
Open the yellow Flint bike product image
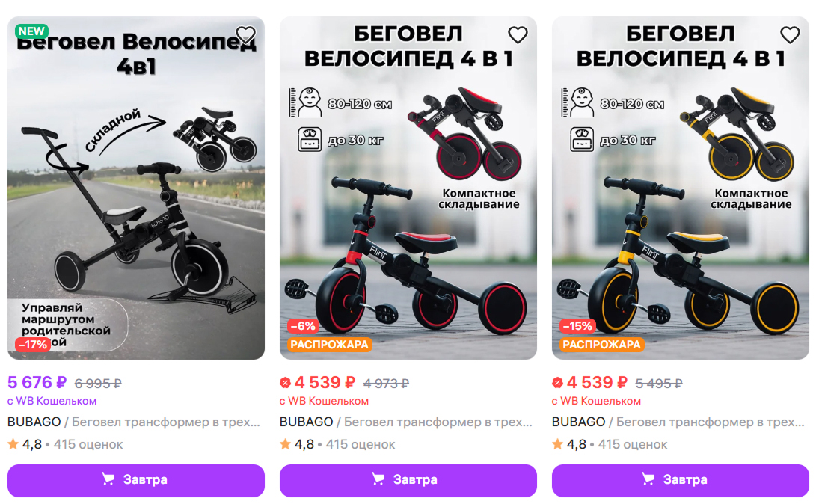680,188
